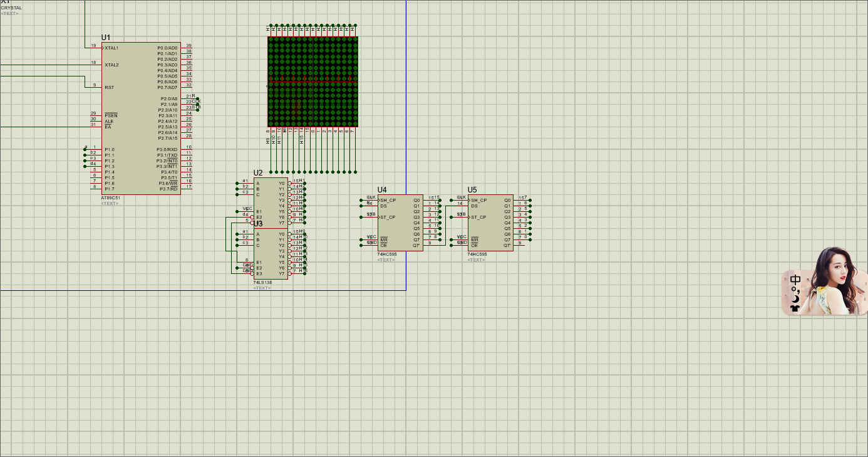This screenshot has height=457, width=868.
Task: Click 74HC595 label under U5
Action: [x=477, y=255]
